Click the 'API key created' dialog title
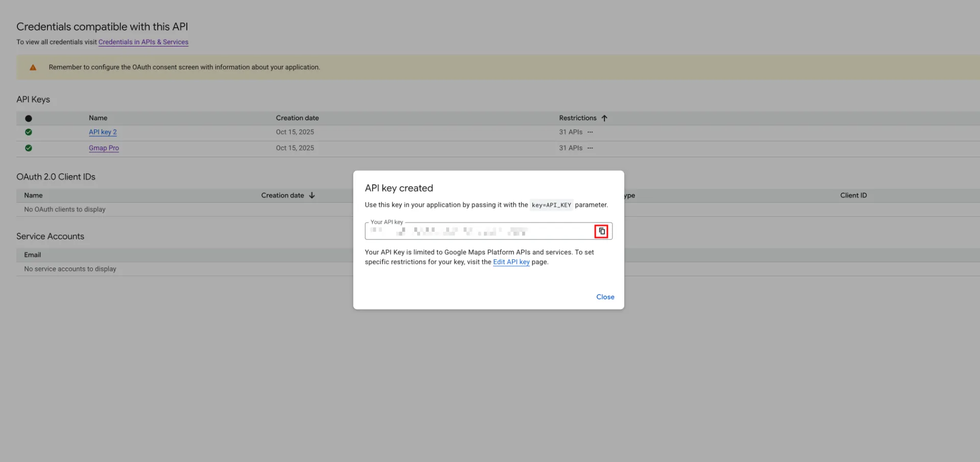Viewport: 980px width, 462px height. (x=399, y=188)
